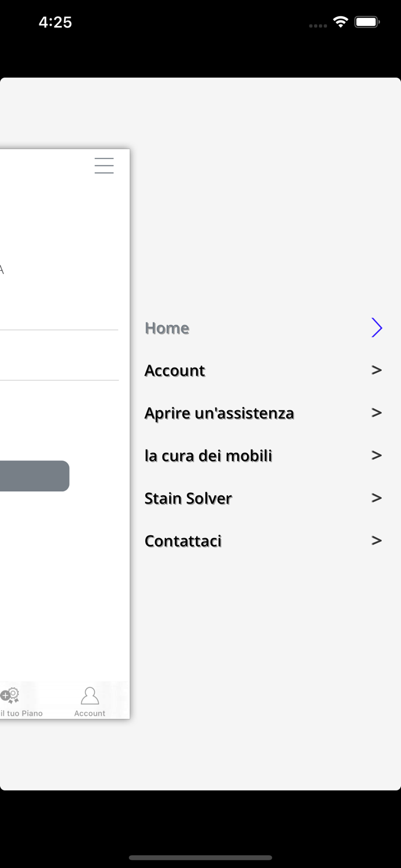Tap the hamburger menu icon
The width and height of the screenshot is (401, 868).
point(104,165)
